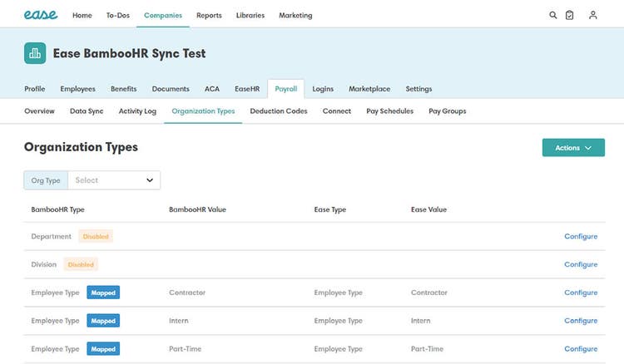Click Configure for the Department row
The image size is (624, 364).
click(581, 236)
